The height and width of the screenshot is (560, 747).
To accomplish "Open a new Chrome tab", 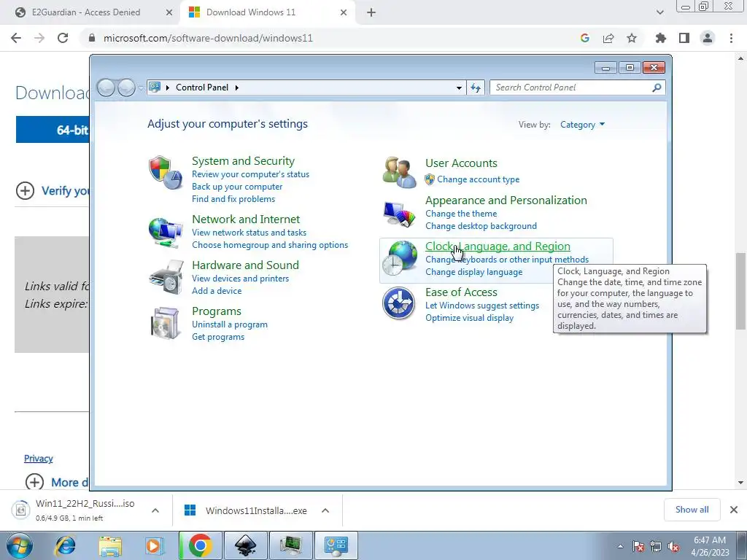I will [371, 12].
